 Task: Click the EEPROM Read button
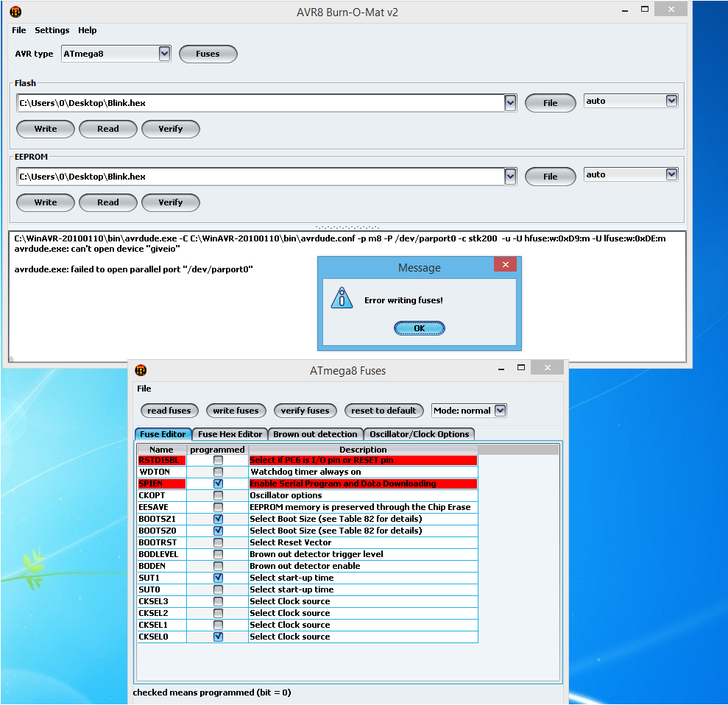107,202
